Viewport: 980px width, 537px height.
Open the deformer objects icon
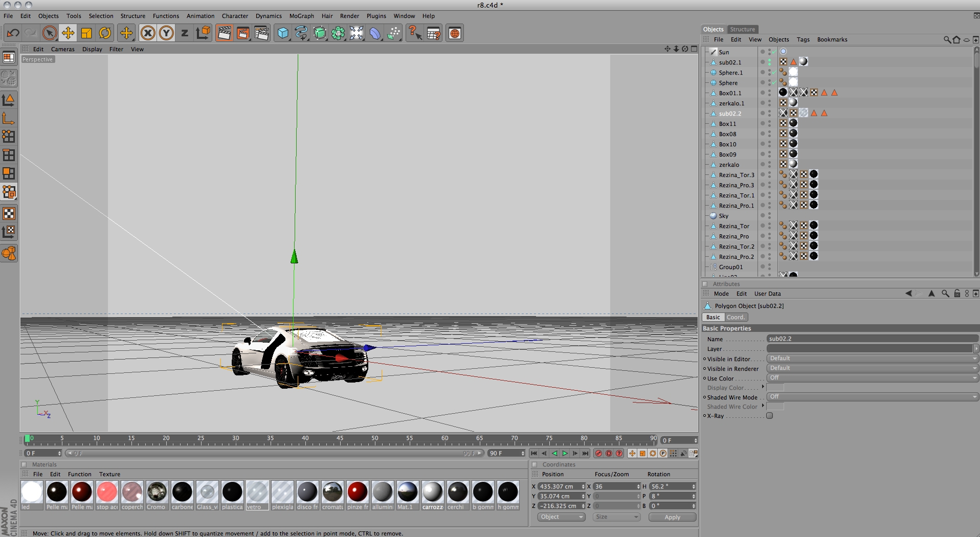click(x=375, y=33)
